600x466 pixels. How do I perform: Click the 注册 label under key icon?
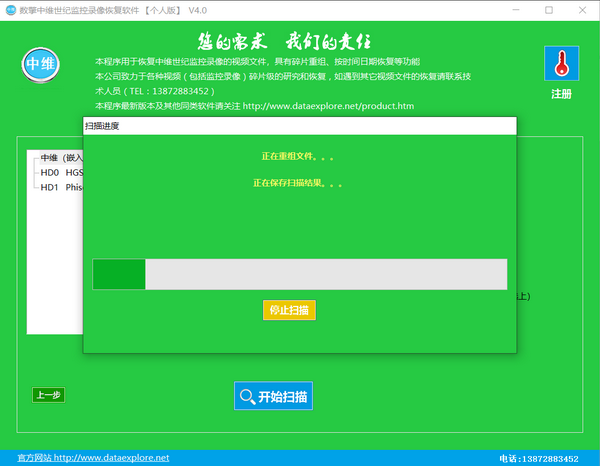(561, 94)
